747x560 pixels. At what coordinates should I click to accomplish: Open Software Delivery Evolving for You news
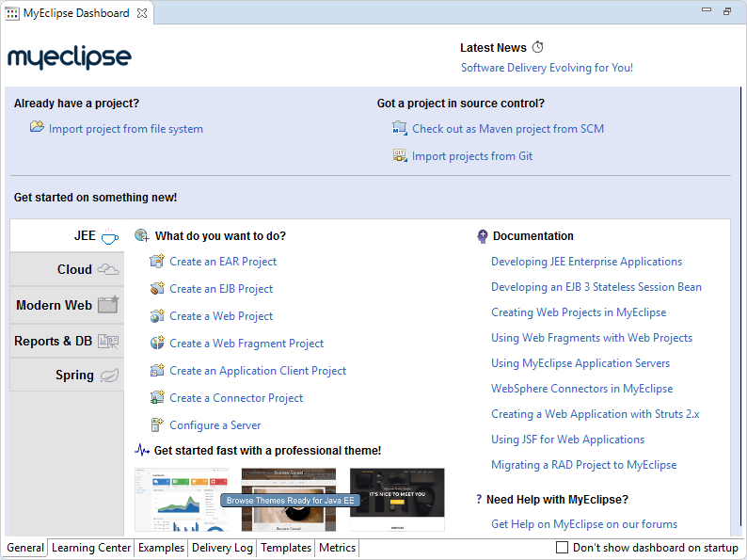click(x=547, y=68)
